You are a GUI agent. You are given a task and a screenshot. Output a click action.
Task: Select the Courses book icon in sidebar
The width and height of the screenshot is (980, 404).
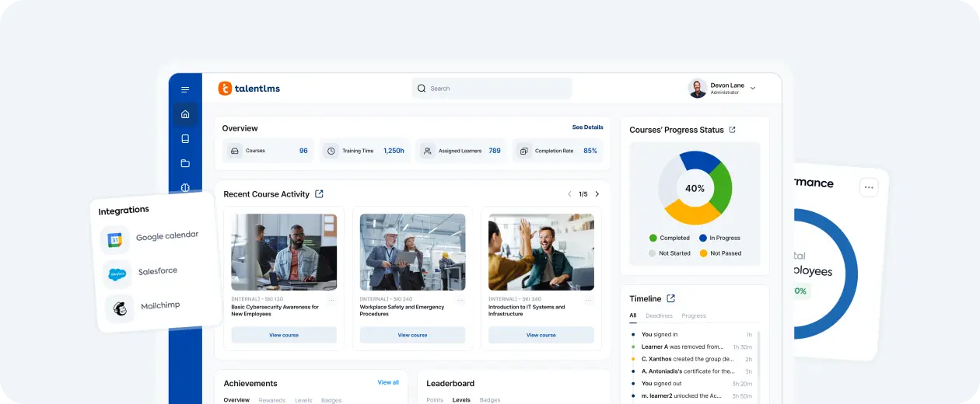[x=185, y=139]
